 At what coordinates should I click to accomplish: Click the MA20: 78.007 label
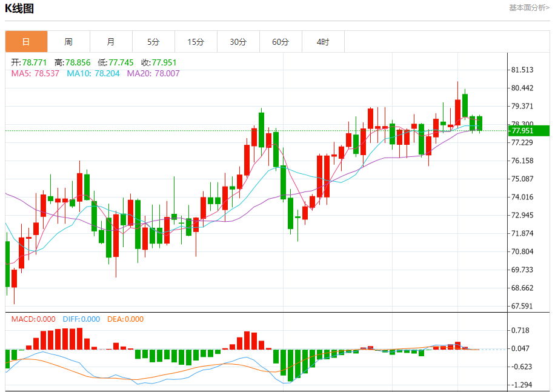(153, 73)
